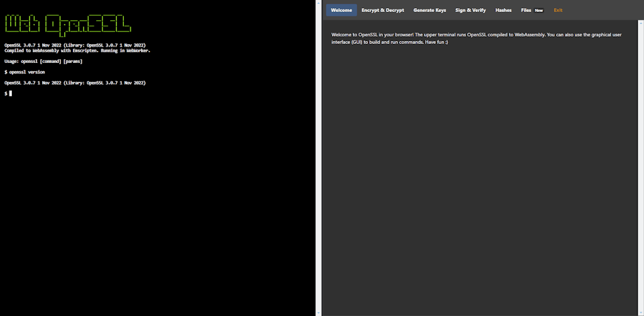The height and width of the screenshot is (316, 644).
Task: Click the OpenSSL 3.0.7 output below the command
Action: [x=75, y=82]
